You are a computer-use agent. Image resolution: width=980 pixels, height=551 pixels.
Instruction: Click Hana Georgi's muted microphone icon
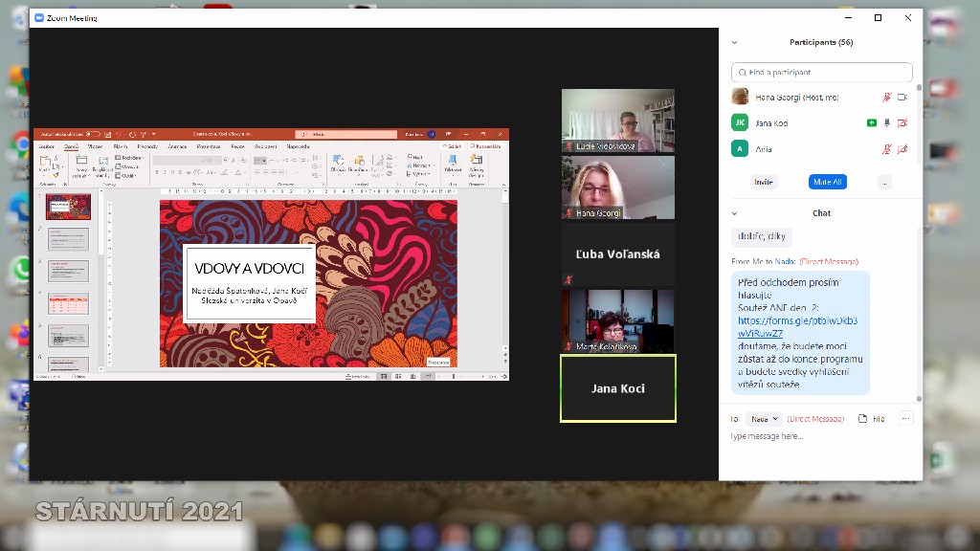click(887, 98)
